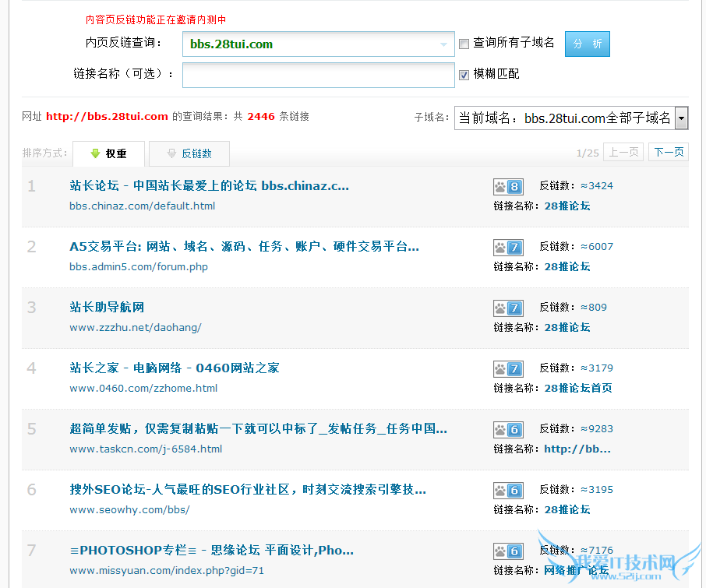Click 反链数 ≈3195 value

coord(597,489)
